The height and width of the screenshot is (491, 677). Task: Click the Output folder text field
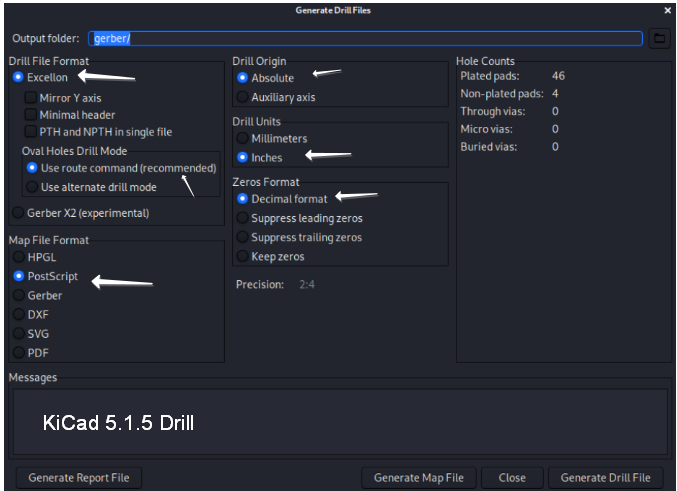pos(365,38)
